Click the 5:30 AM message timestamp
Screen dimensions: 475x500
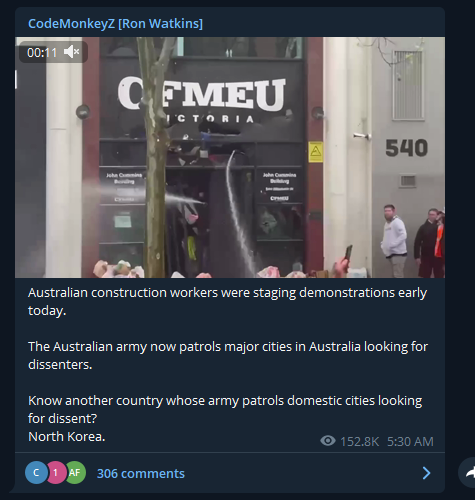(410, 441)
